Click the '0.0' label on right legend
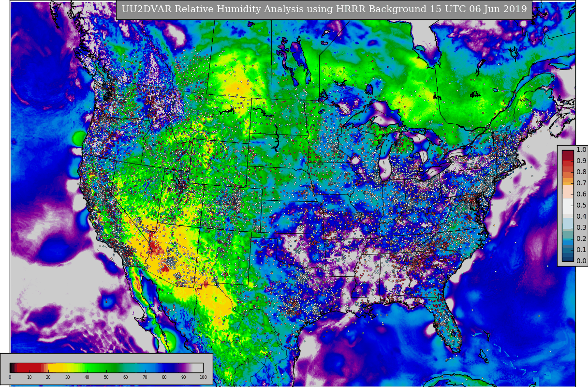This screenshot has width=588, height=387. pyautogui.click(x=581, y=261)
